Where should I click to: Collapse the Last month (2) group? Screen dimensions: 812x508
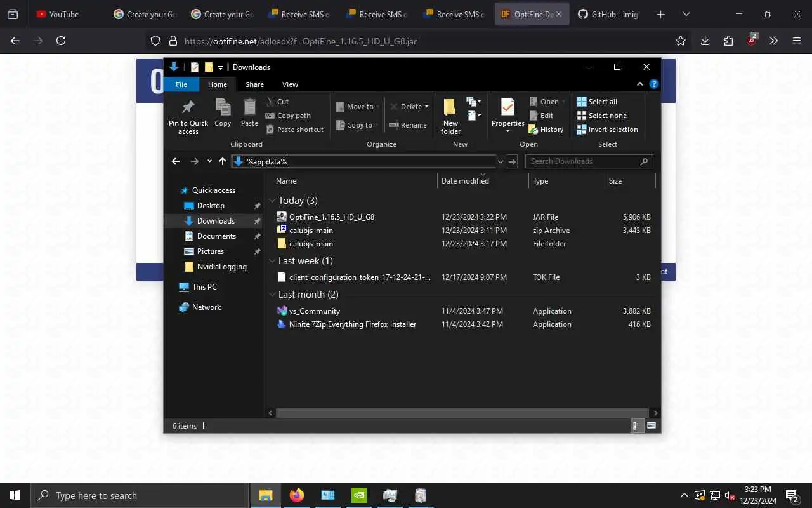point(272,295)
